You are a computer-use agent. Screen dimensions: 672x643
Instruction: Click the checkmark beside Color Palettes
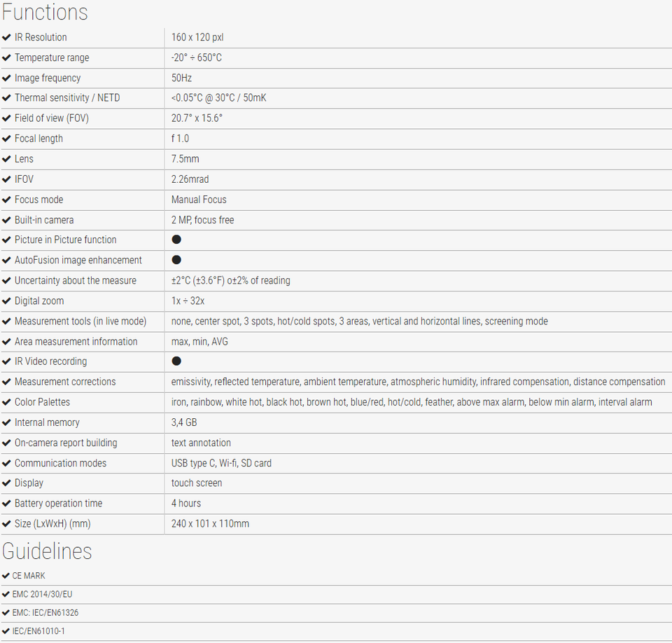(6, 402)
